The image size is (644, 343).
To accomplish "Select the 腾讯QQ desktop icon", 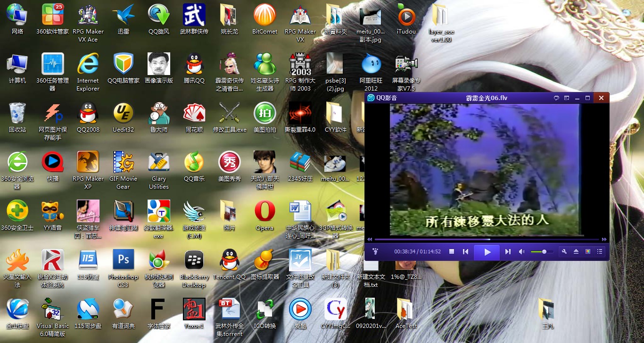I will click(x=194, y=68).
